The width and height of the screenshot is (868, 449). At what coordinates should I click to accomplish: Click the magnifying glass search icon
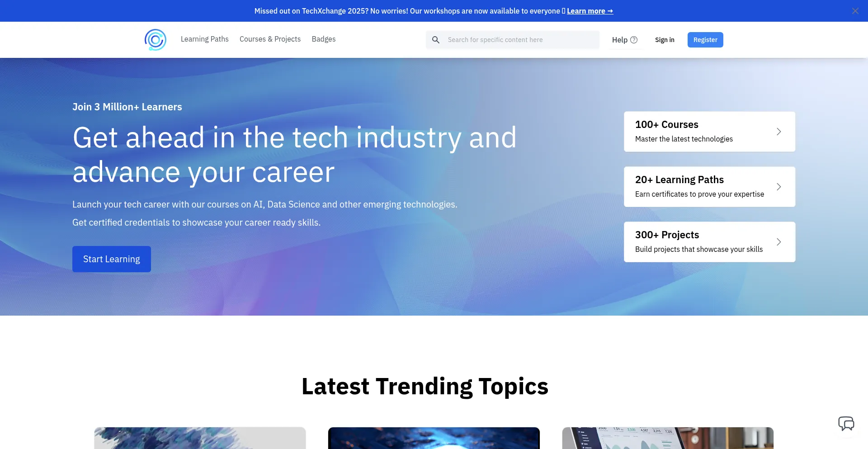(436, 40)
